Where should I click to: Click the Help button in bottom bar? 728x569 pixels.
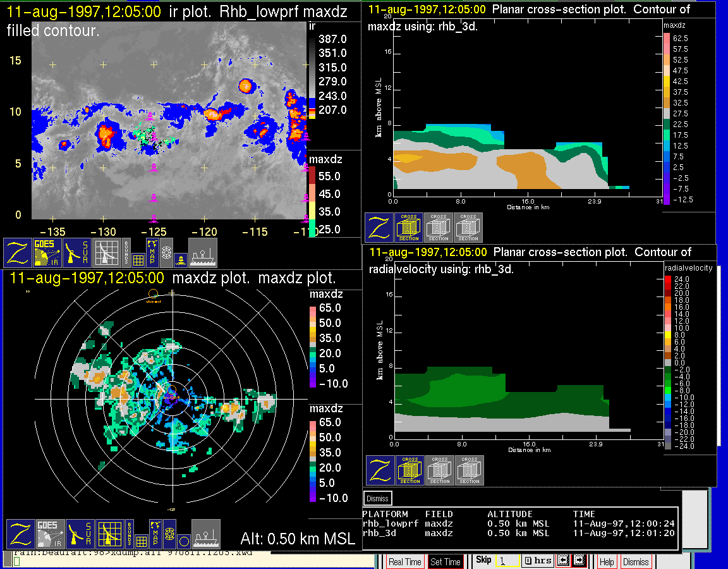606,561
